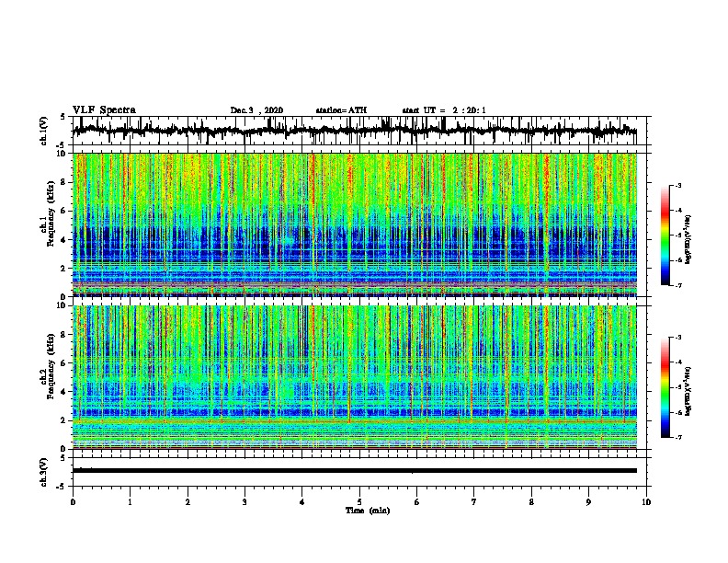Click inside the ch.2 spectrogram plot
This screenshot has width=728, height=563.
coord(355,377)
